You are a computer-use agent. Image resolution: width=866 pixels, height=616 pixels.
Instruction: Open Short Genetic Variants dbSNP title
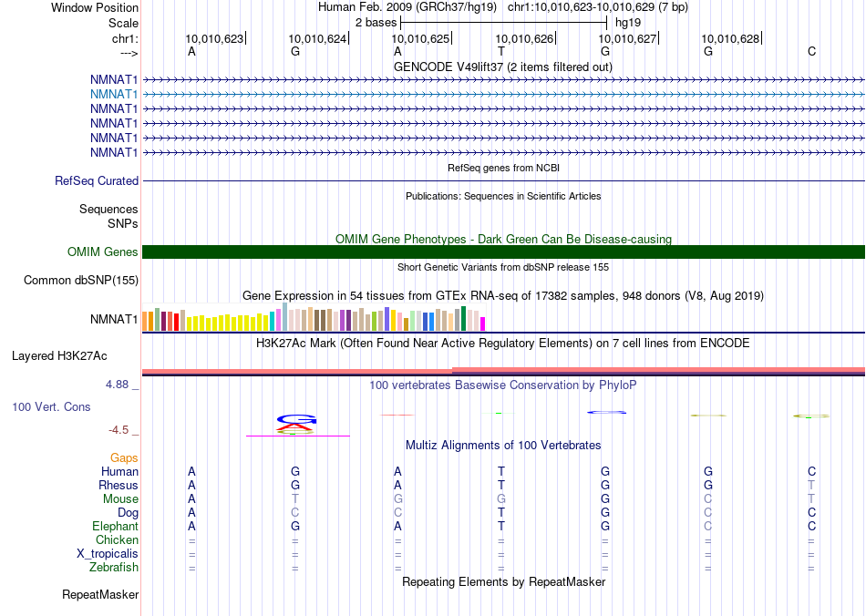coord(503,267)
